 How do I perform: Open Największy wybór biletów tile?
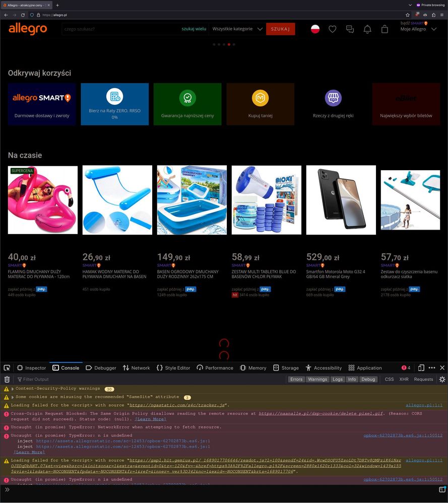pyautogui.click(x=406, y=104)
